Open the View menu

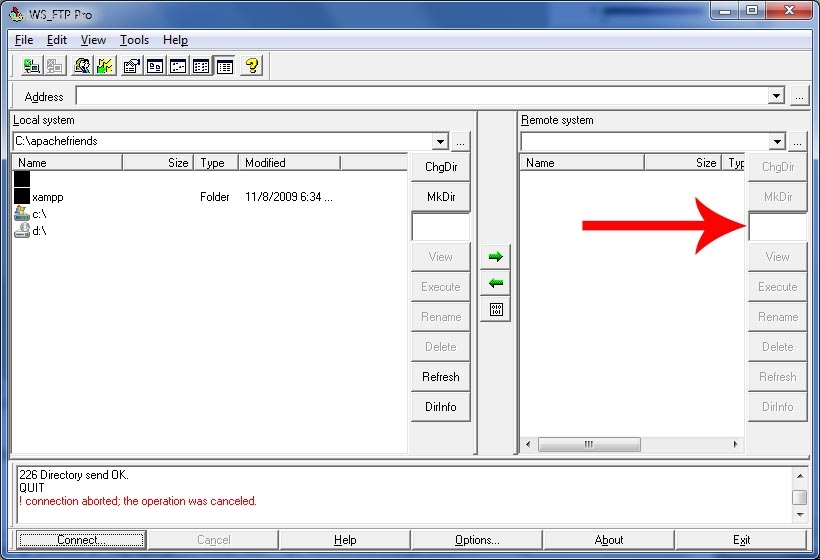93,40
